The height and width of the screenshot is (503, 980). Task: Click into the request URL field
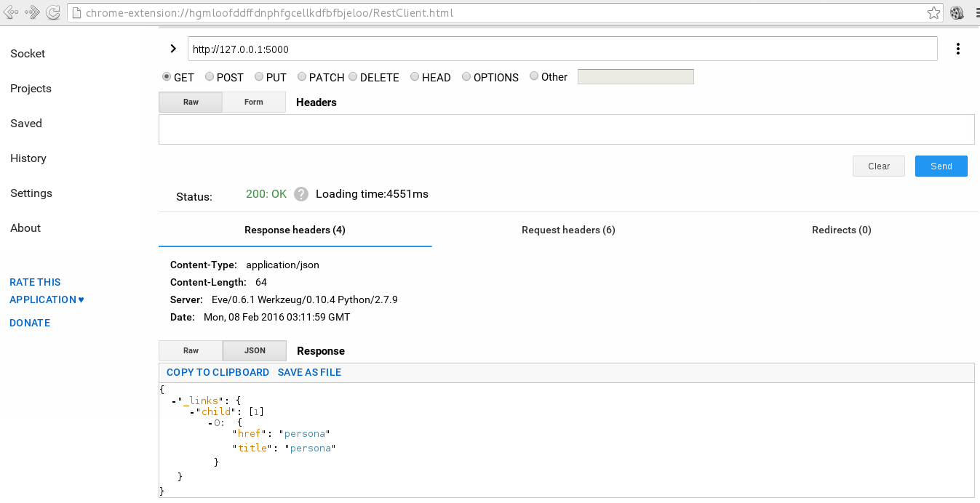pos(562,49)
